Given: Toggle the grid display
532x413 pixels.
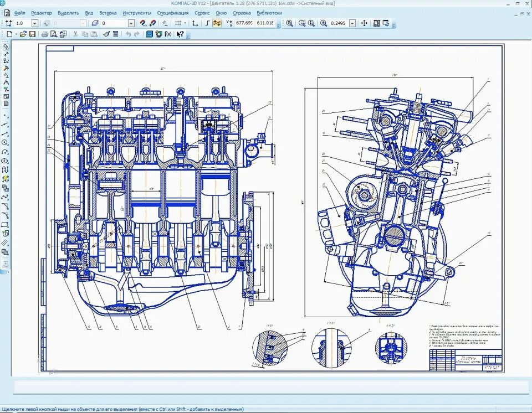Looking at the screenshot, I should point(178,23).
